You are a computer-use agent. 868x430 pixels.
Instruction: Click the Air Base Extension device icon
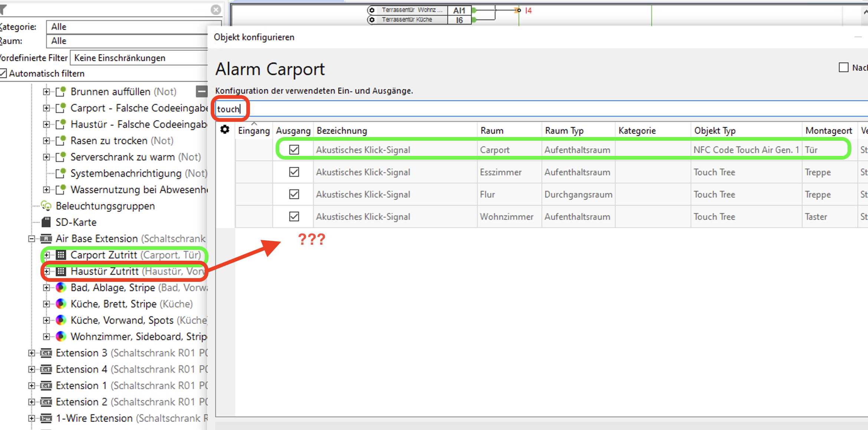click(x=46, y=238)
